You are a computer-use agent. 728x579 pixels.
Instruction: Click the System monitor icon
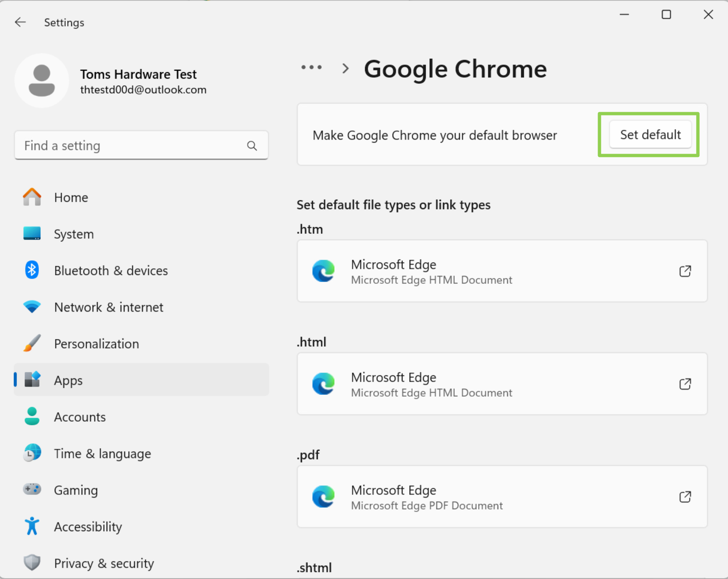tap(32, 233)
